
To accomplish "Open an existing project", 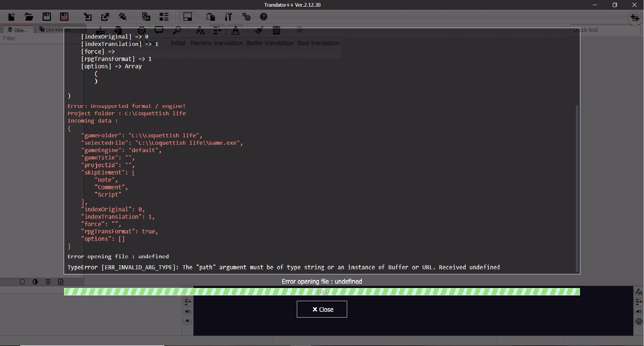I will [x=29, y=16].
